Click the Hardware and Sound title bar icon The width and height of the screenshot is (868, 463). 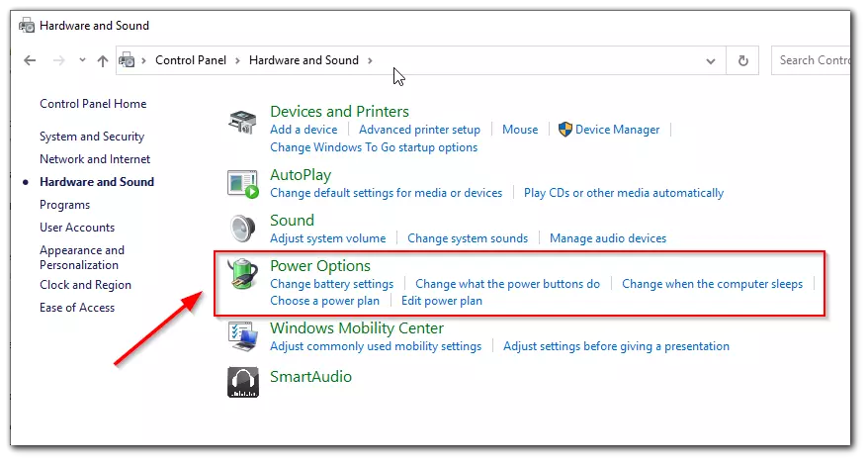click(x=27, y=26)
